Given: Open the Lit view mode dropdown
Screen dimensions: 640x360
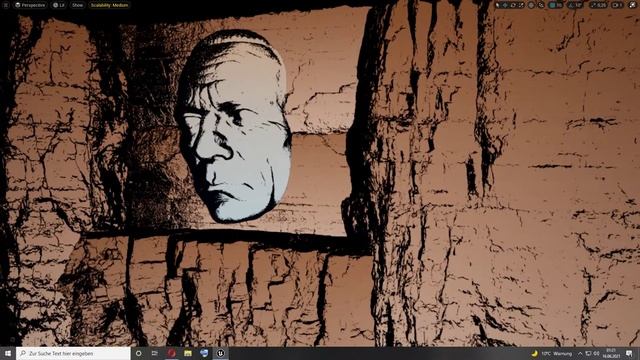Looking at the screenshot, I should point(59,5).
